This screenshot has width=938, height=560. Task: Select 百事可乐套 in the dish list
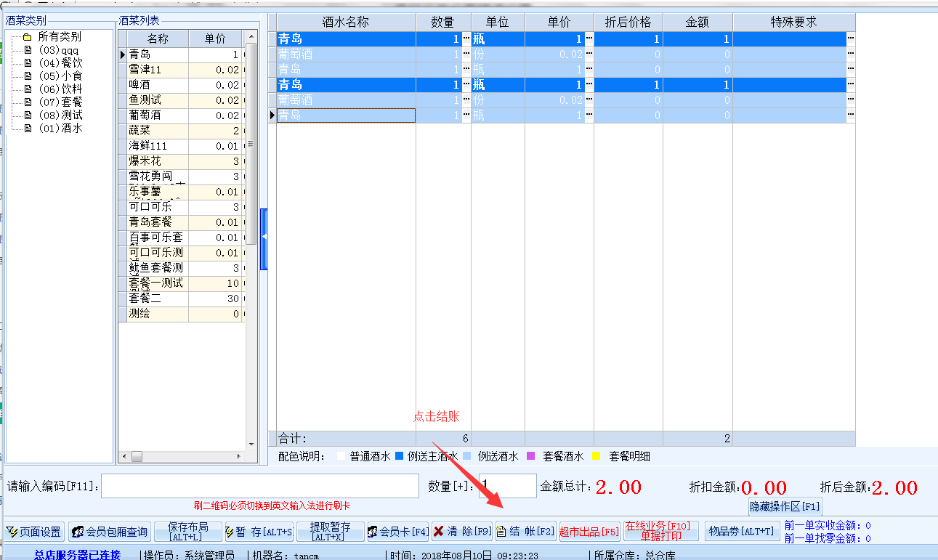click(x=158, y=238)
